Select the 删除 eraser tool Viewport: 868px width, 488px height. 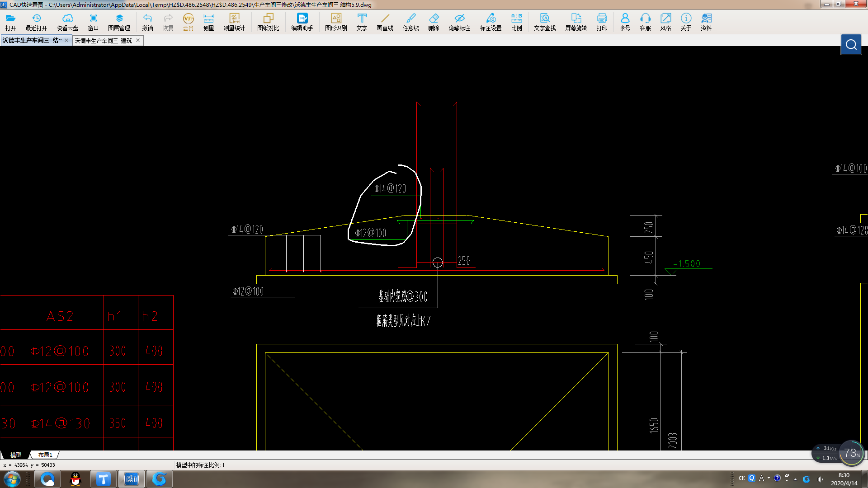coord(434,22)
